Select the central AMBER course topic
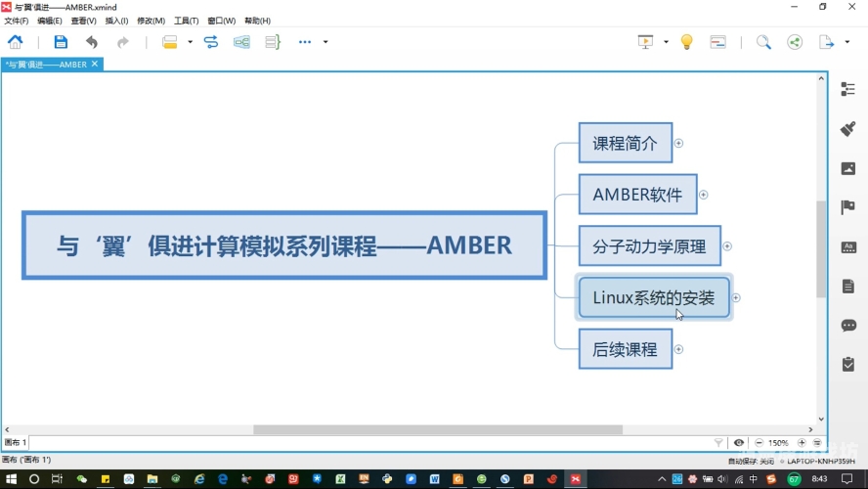The image size is (868, 489). (x=284, y=245)
